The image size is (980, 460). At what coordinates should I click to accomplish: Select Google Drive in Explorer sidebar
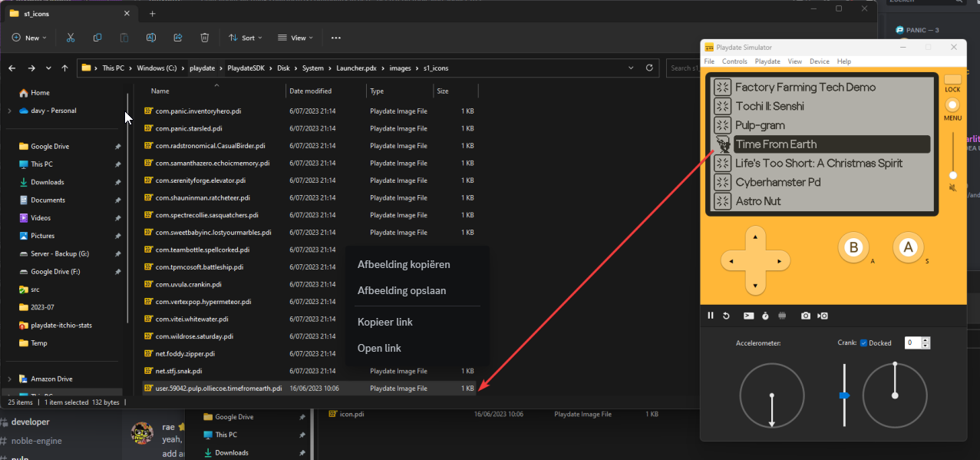point(49,146)
